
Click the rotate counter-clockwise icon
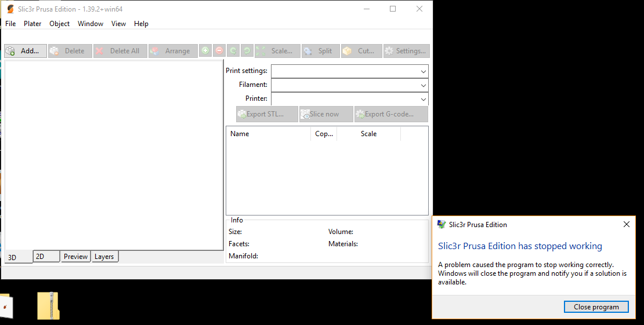point(233,51)
